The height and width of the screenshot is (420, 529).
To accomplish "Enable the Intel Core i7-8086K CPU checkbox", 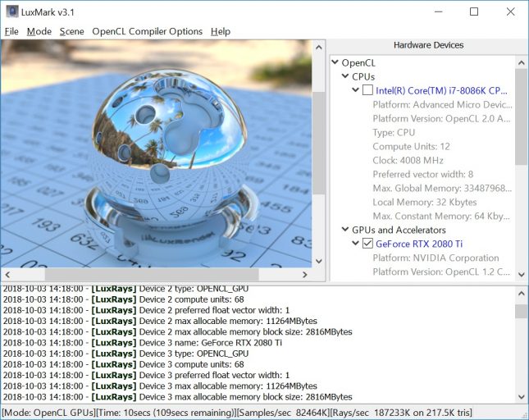I will (x=367, y=90).
